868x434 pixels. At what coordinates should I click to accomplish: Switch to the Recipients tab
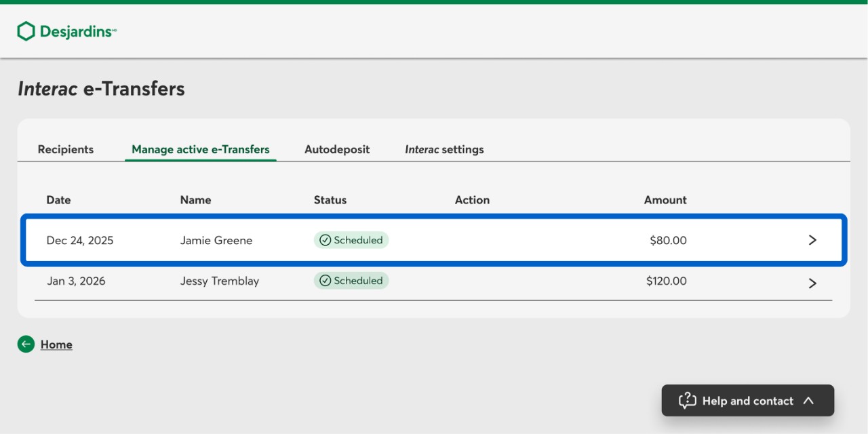pyautogui.click(x=66, y=149)
